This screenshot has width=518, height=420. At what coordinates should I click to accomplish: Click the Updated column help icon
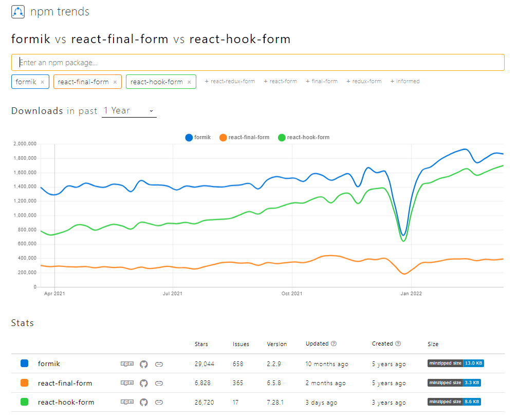[335, 343]
